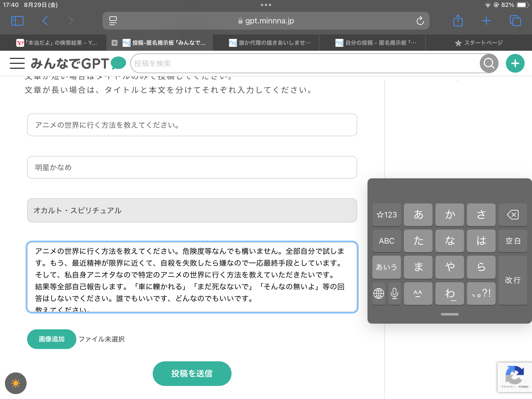The height and width of the screenshot is (399, 532).
Task: Tap the 空白 space key
Action: (x=513, y=241)
